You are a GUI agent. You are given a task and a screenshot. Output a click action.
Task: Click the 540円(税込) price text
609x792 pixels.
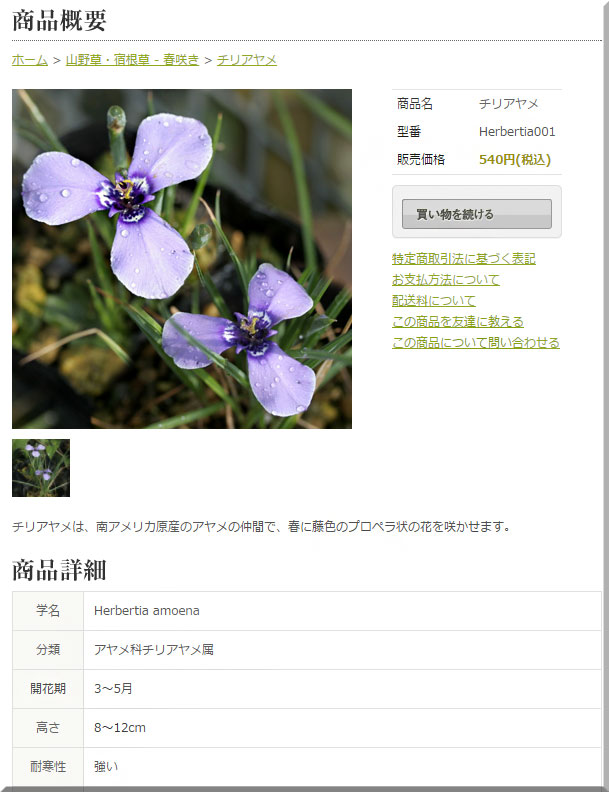[515, 160]
